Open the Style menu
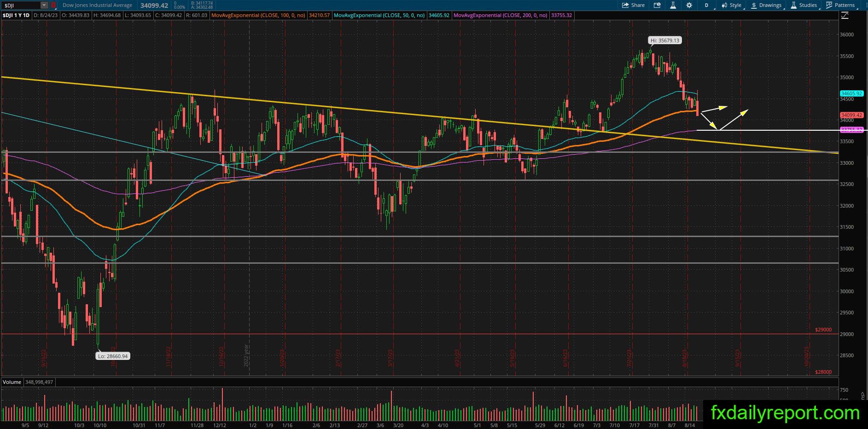868x429 pixels. tap(732, 5)
